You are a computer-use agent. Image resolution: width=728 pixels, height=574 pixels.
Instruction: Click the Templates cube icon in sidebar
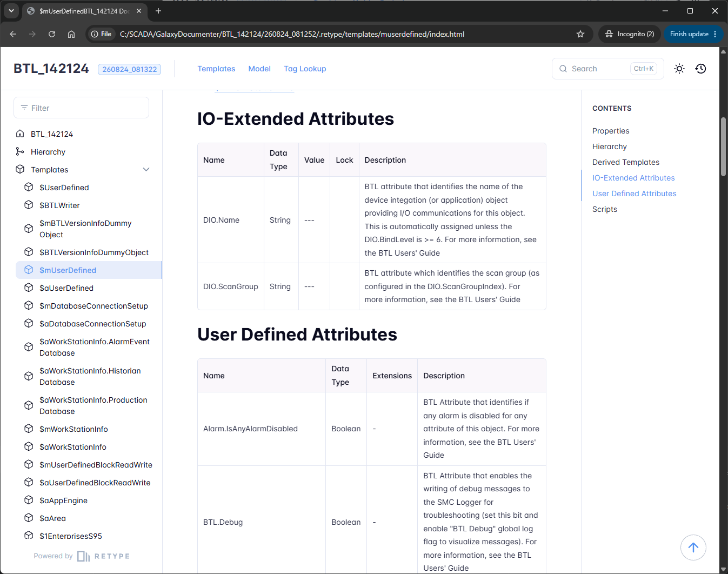click(20, 169)
